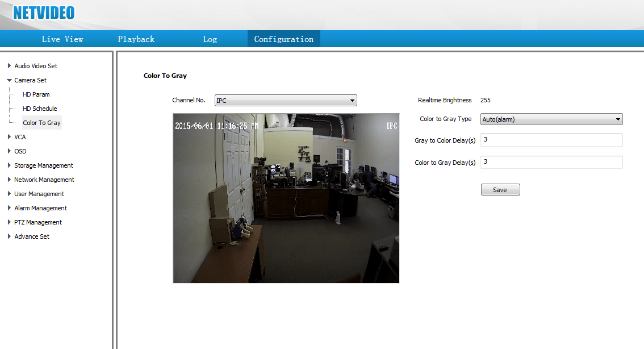Expand the OSD tree arrow
This screenshot has width=644, height=349.
point(9,151)
